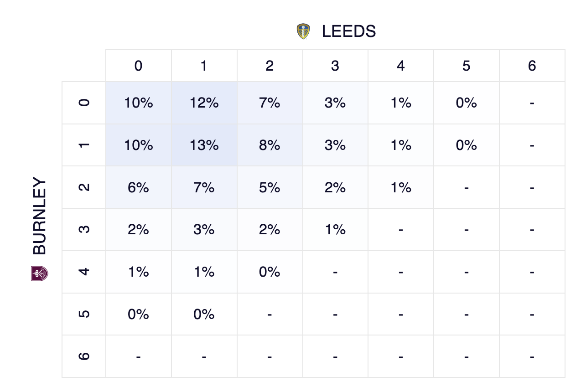Select the LEEDS team name label
Viewport: 581px width, 392px height.
tap(349, 31)
